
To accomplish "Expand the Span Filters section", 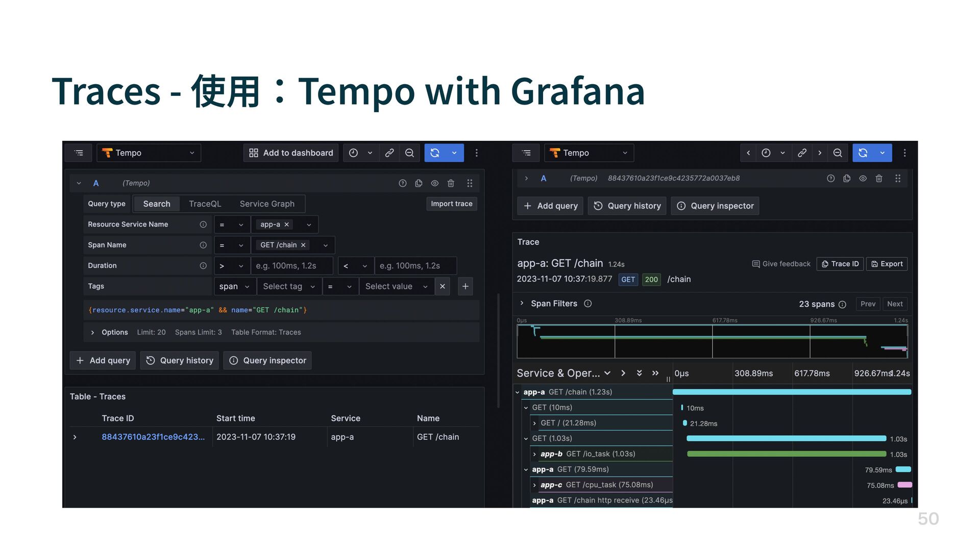I will coord(522,304).
